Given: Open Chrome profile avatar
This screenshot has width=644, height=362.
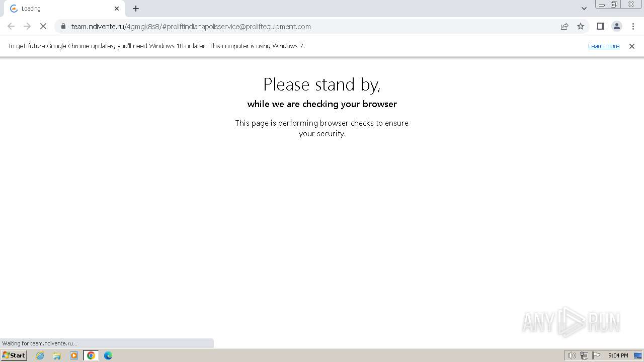Looking at the screenshot, I should pos(617,26).
